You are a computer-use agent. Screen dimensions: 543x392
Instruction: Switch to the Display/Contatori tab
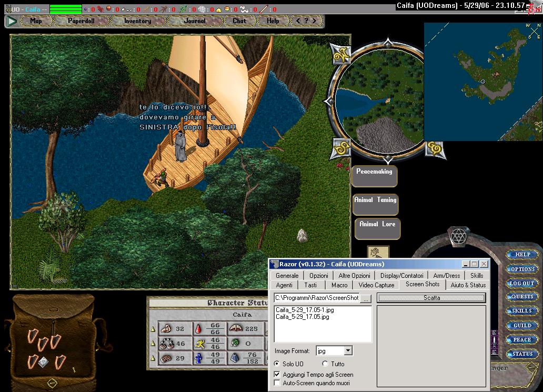[x=401, y=276]
